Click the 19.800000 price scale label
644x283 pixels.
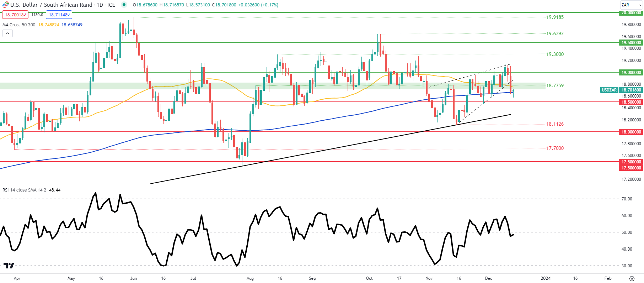[x=632, y=25]
